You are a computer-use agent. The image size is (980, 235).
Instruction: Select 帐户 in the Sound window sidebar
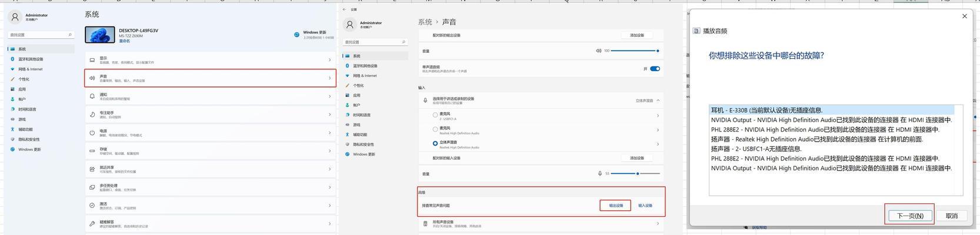[x=356, y=105]
